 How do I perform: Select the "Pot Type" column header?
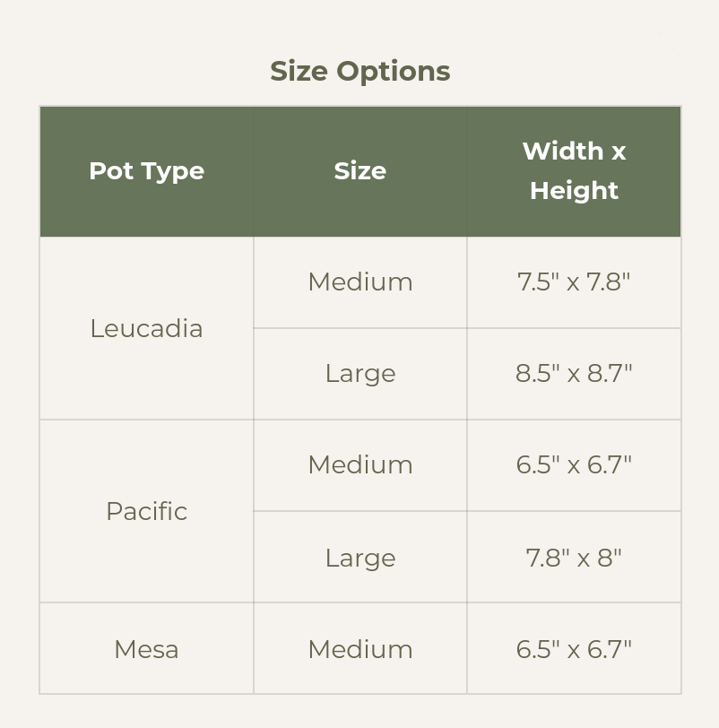tap(146, 171)
